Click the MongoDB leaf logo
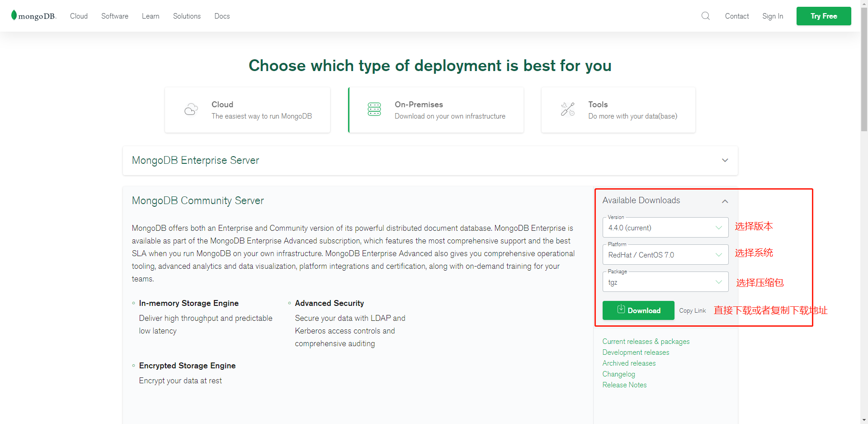868x424 pixels. tap(33, 16)
